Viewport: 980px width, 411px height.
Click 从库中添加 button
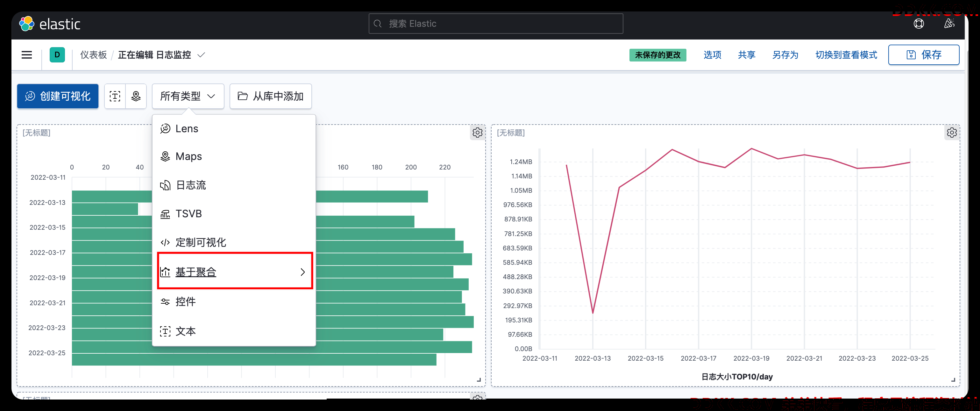coord(271,96)
